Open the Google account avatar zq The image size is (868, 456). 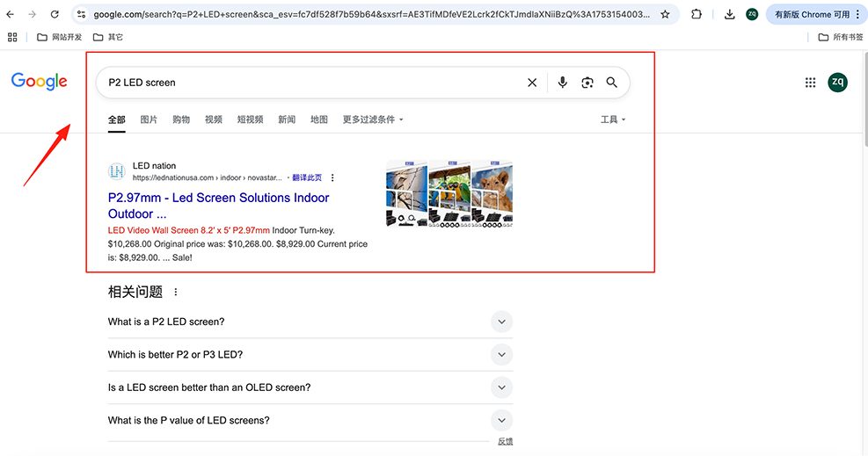pos(837,83)
